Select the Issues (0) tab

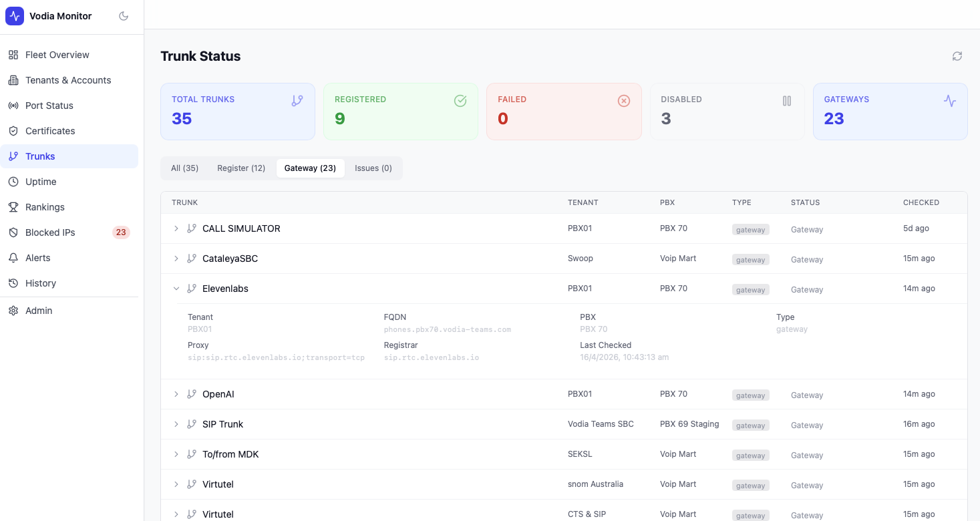[373, 168]
